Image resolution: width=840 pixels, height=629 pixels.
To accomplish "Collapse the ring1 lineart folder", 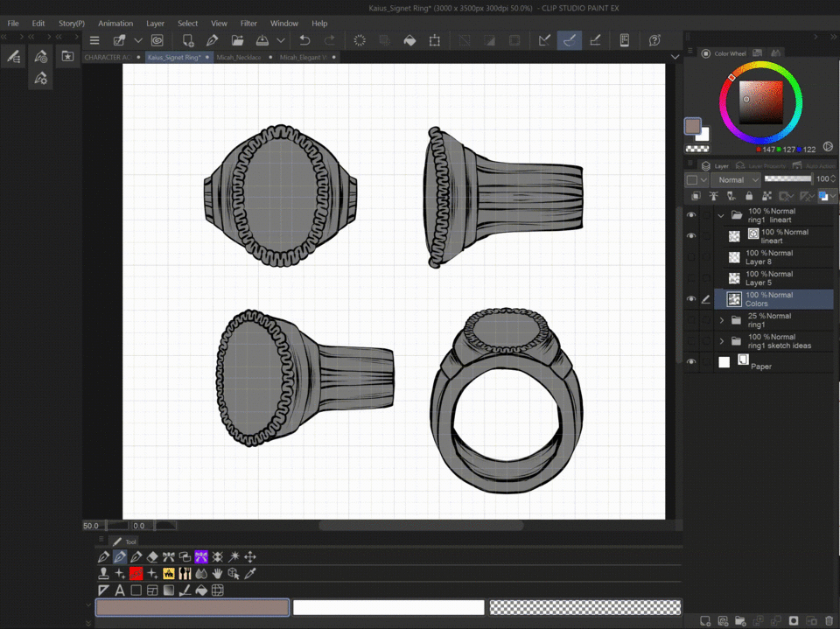I will coord(722,215).
